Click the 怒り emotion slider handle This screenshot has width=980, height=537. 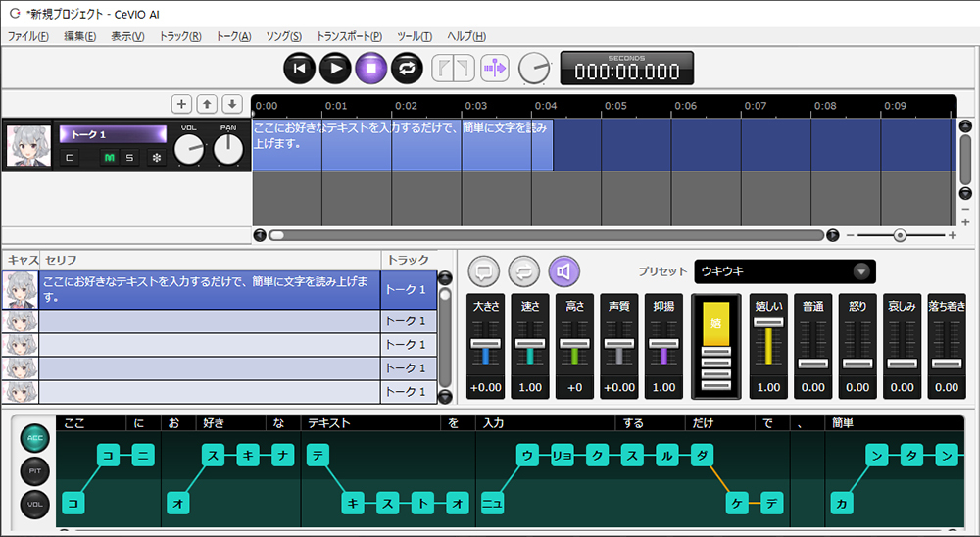click(857, 364)
